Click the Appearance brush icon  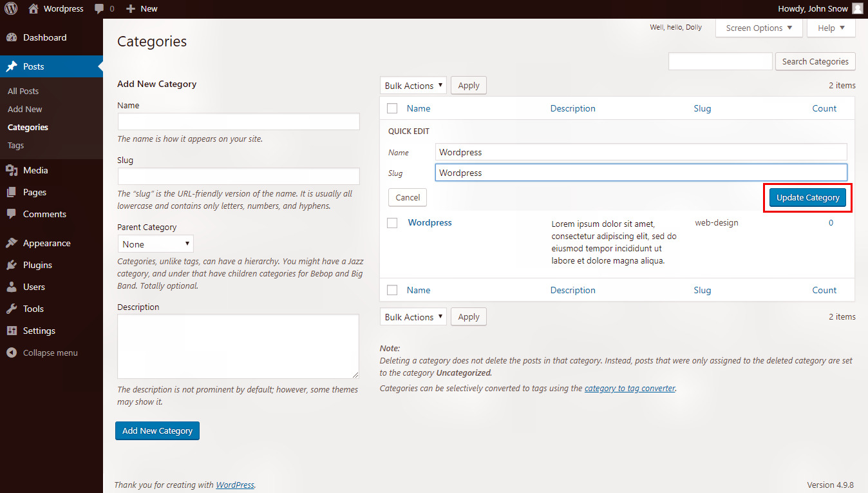tap(12, 243)
